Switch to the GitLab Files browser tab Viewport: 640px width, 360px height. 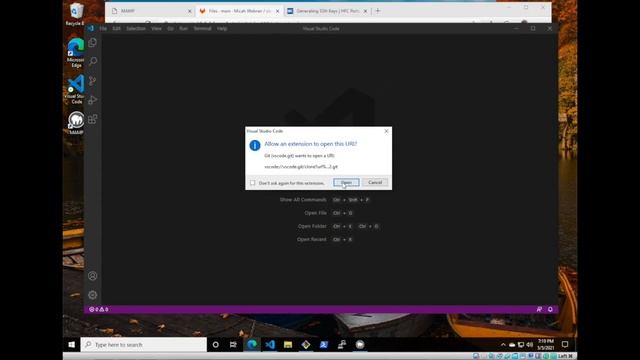point(239,11)
